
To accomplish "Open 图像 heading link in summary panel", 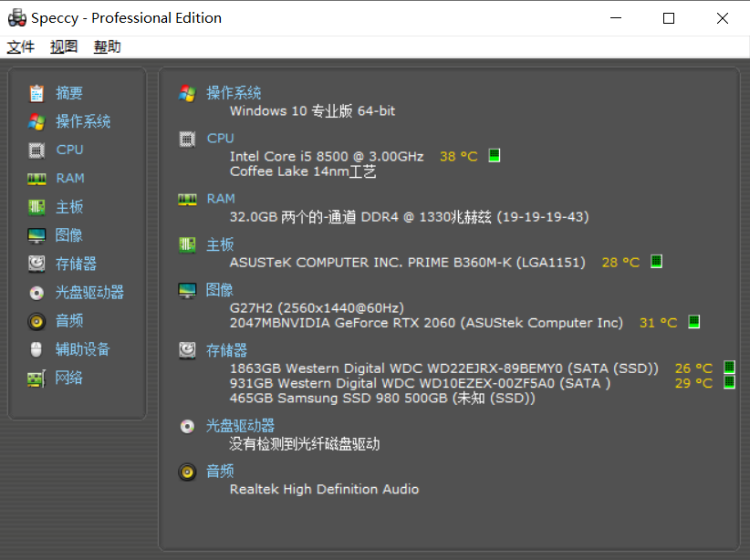I will tap(220, 290).
